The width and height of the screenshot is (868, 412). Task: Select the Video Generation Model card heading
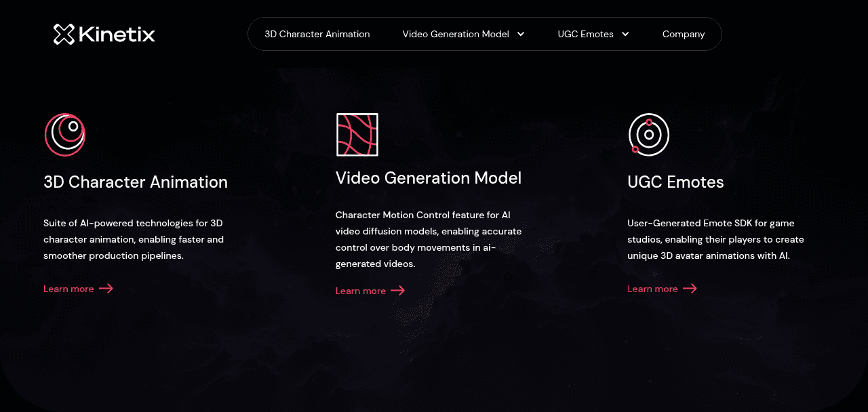pos(429,178)
